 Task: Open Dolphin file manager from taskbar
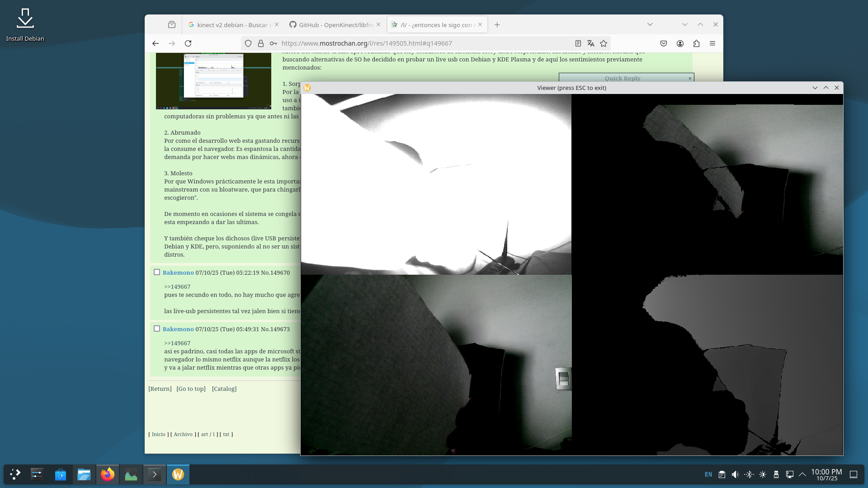(x=84, y=474)
